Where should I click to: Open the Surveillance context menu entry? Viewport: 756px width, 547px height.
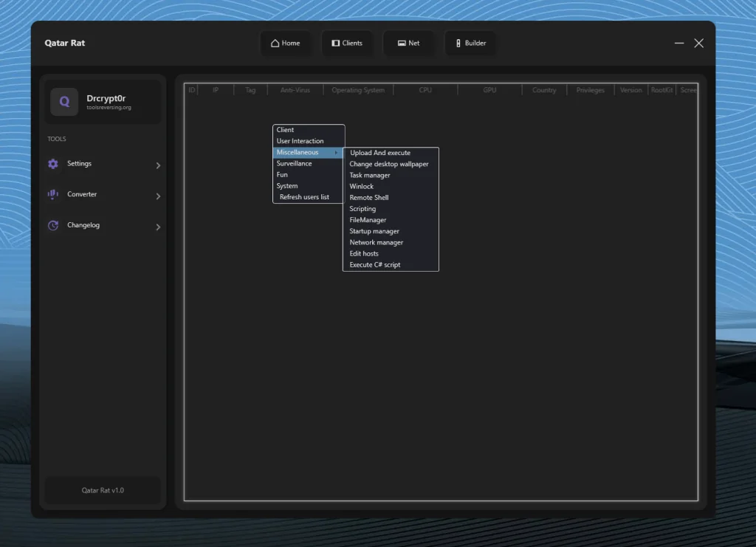click(x=294, y=164)
